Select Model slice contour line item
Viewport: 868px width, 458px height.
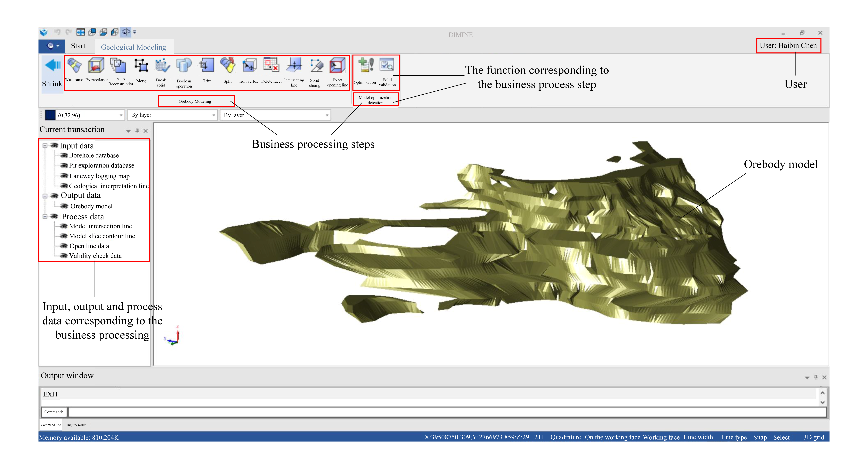pos(102,236)
